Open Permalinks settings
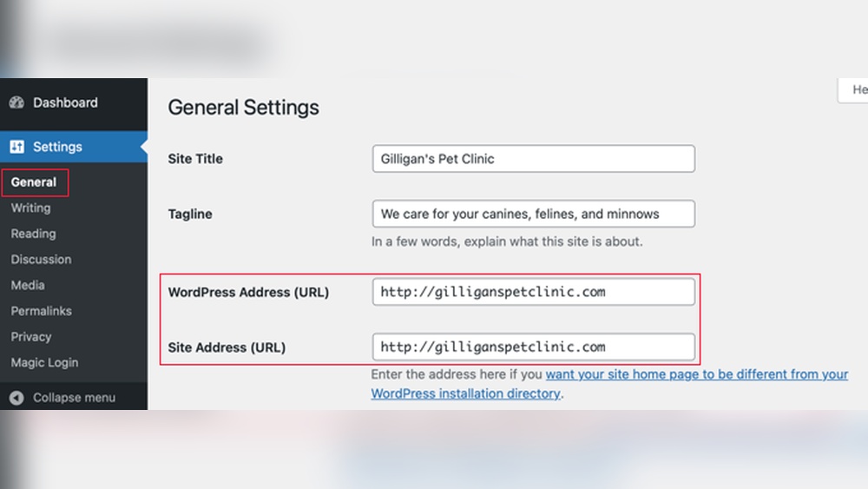Viewport: 868px width, 489px height. (x=42, y=311)
